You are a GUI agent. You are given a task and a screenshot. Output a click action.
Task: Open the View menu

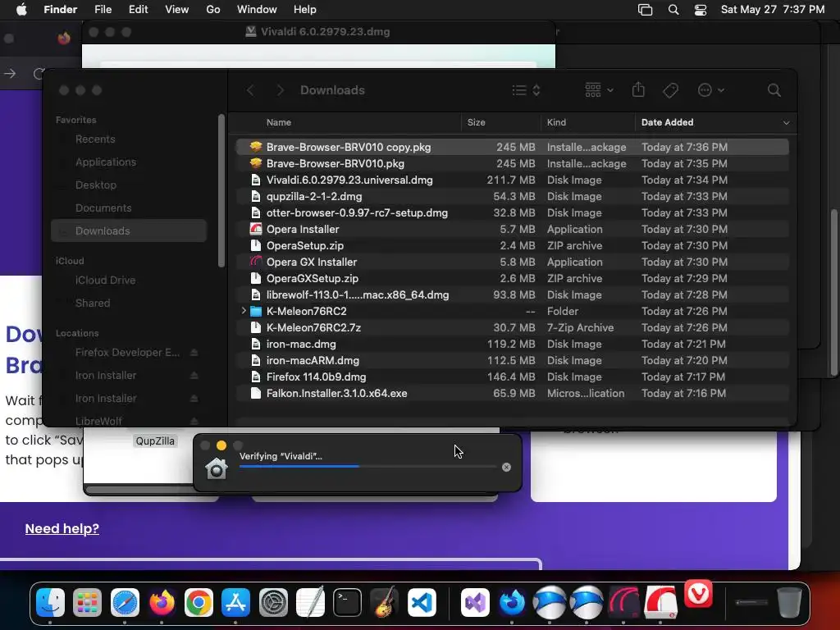[177, 10]
